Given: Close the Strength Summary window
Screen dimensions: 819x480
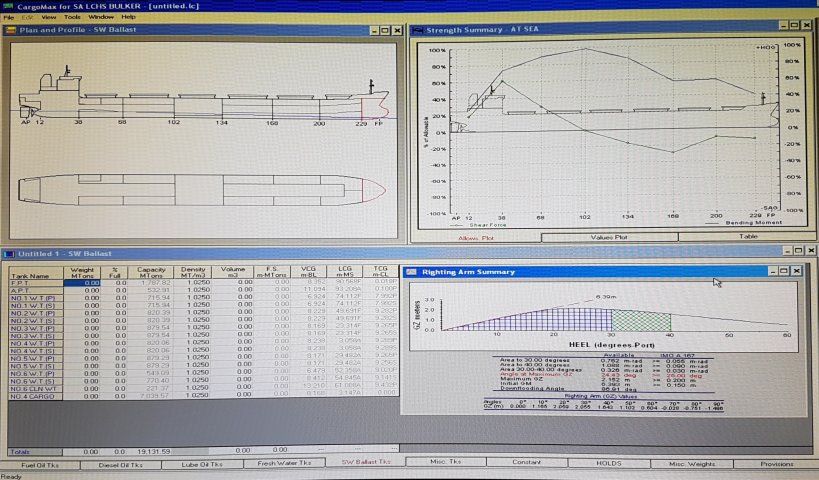Looking at the screenshot, I should point(808,25).
